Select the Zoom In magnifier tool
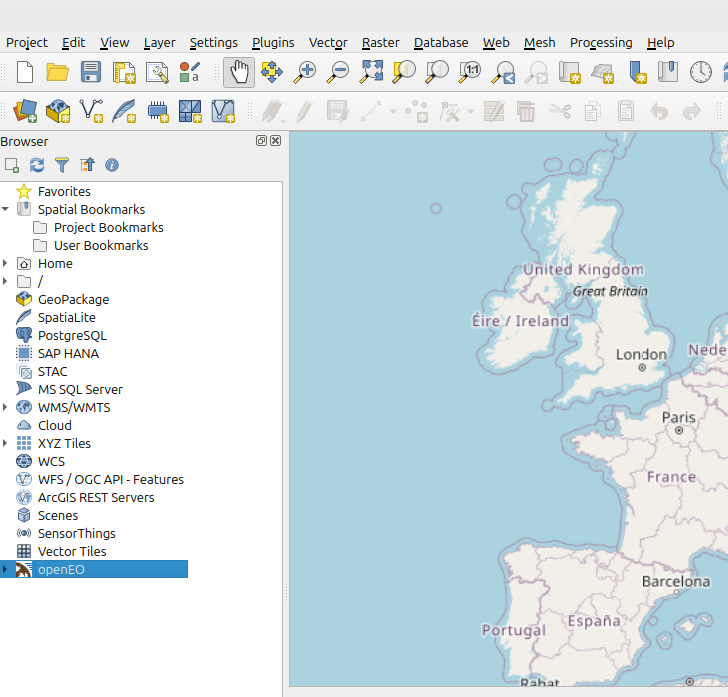The height and width of the screenshot is (697, 728). coord(305,72)
